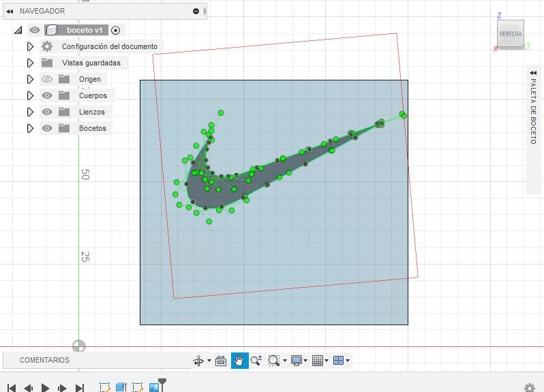Activate the boceto v1 radio button
The image size is (544, 392).
point(115,30)
